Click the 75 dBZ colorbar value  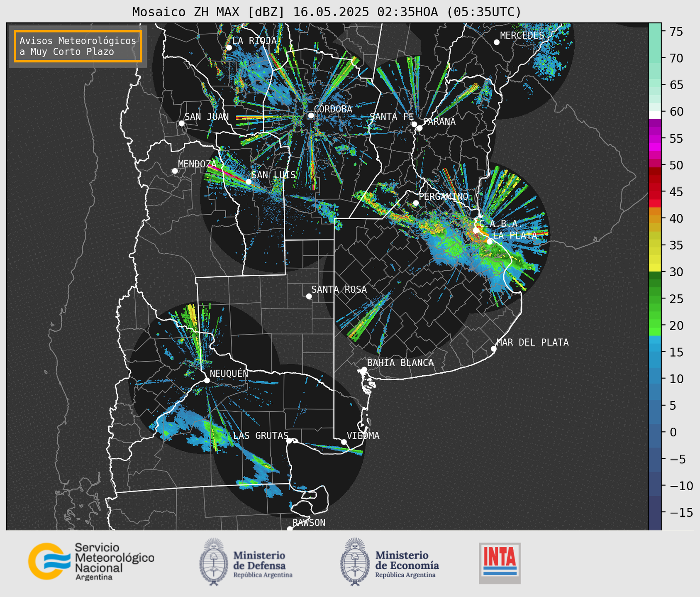pyautogui.click(x=676, y=32)
